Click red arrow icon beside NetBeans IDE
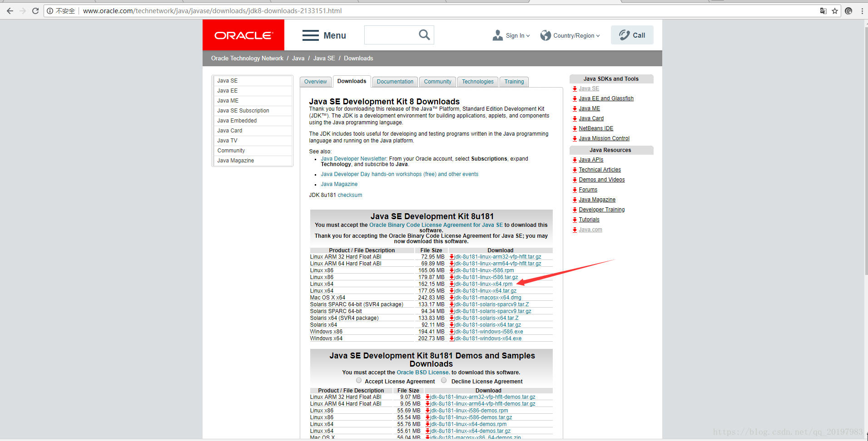The width and height of the screenshot is (868, 441). [575, 128]
